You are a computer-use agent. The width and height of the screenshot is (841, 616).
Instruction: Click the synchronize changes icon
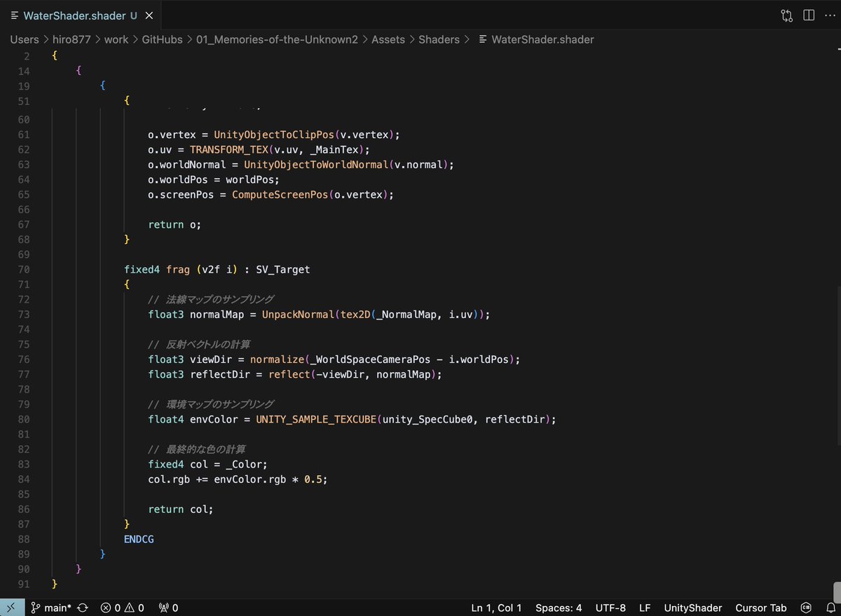pyautogui.click(x=83, y=608)
